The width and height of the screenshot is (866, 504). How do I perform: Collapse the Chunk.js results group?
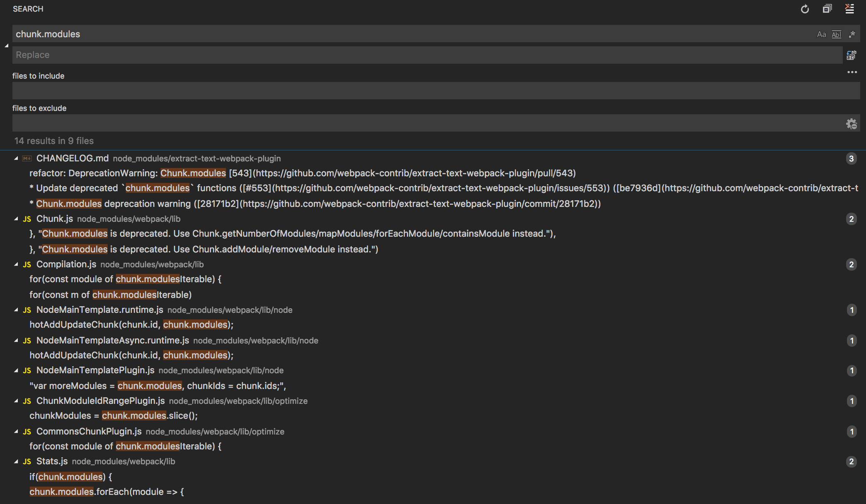pos(16,219)
